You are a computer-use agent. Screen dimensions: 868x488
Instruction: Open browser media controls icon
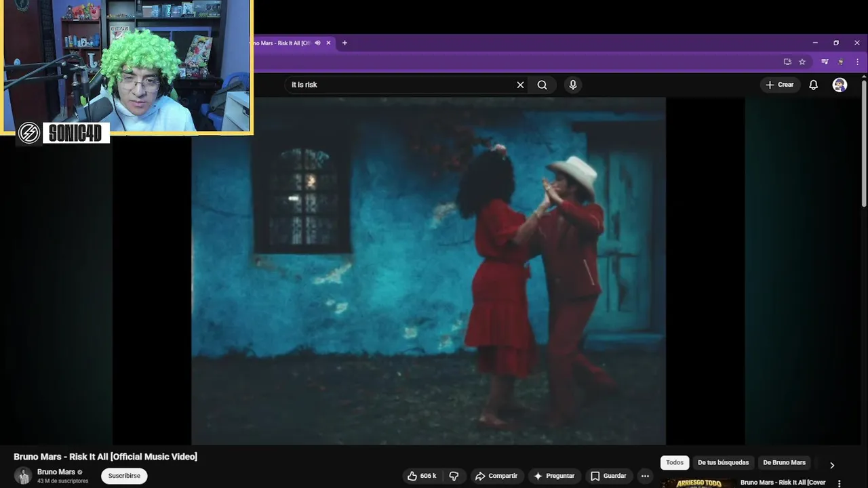point(825,62)
